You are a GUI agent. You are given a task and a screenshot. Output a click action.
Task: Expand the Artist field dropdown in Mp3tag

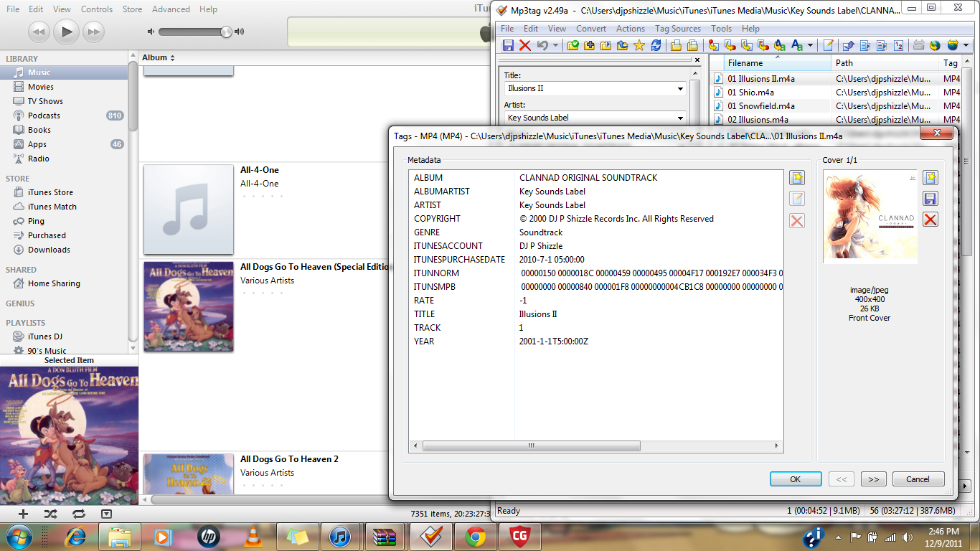click(680, 118)
